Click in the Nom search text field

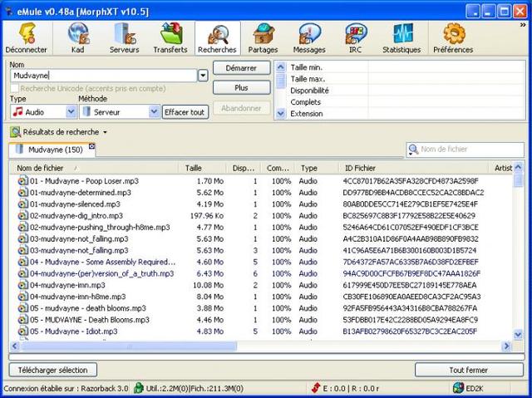tap(104, 76)
